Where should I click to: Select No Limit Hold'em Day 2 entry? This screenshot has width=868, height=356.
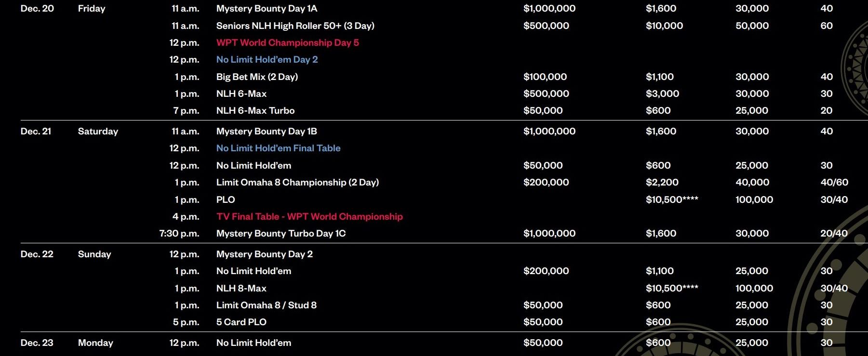tap(267, 60)
